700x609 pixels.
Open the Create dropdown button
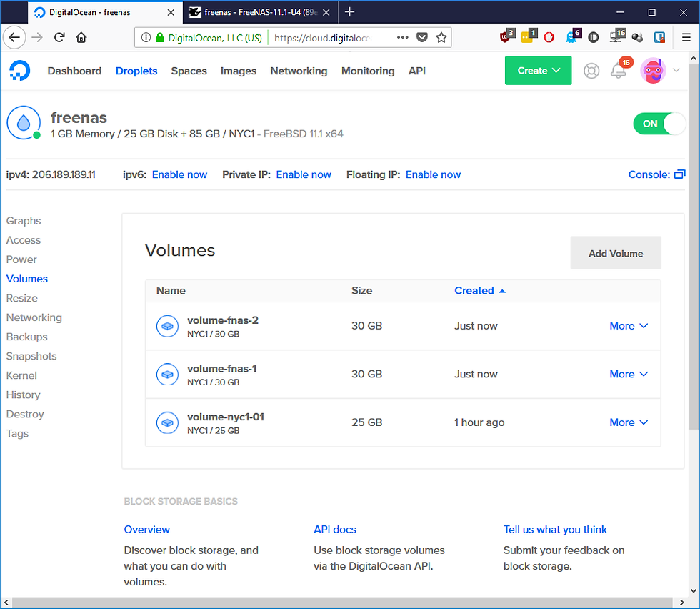[538, 71]
